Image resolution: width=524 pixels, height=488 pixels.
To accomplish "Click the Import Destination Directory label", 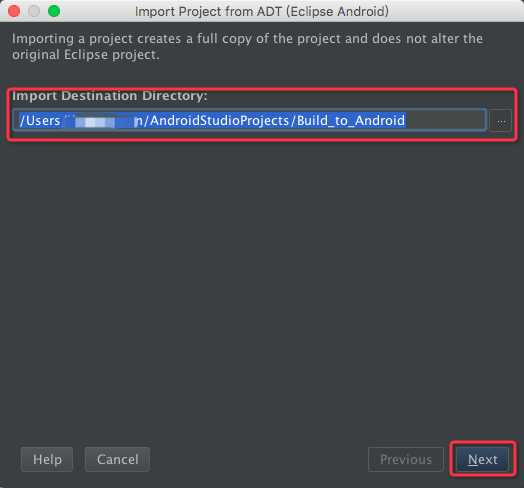I will [x=110, y=96].
